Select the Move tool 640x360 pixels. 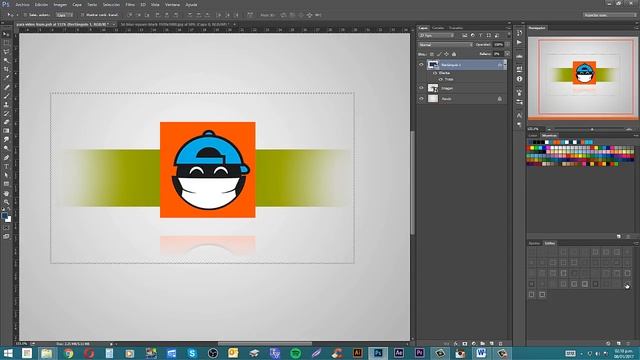point(6,34)
